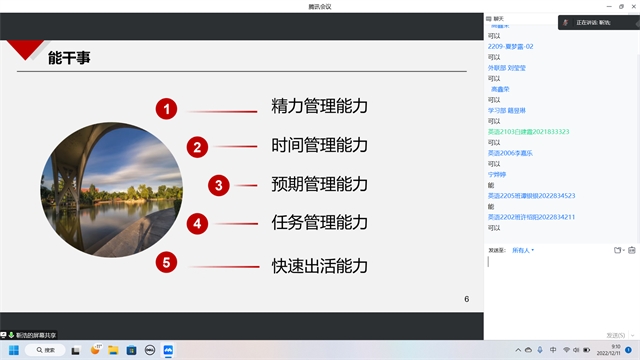Open File Explorer from the taskbar
640x360 pixels.
pyautogui.click(x=113, y=350)
